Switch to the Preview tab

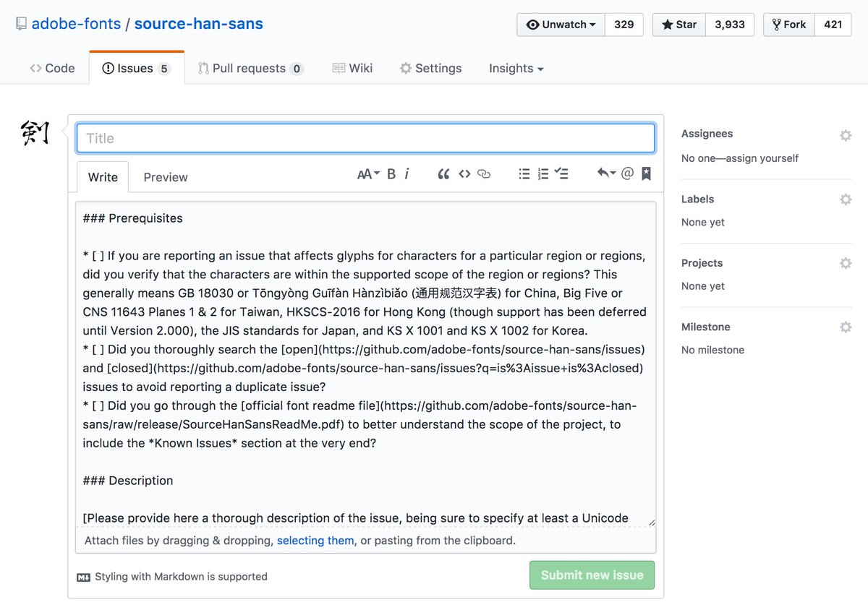tap(165, 177)
